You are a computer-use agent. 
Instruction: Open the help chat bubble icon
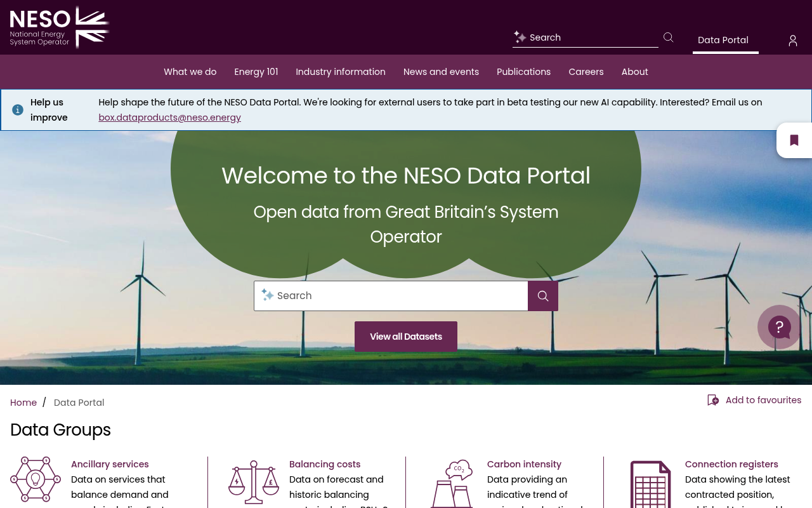coord(780,327)
